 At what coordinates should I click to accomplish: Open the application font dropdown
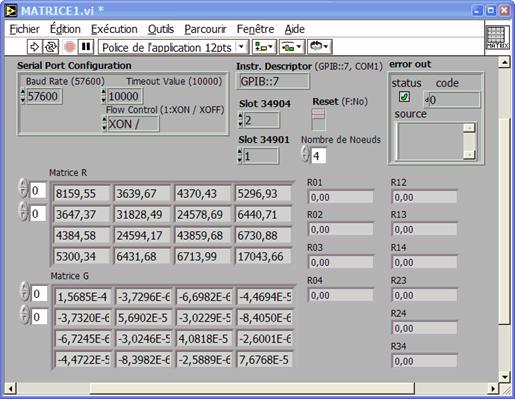173,47
